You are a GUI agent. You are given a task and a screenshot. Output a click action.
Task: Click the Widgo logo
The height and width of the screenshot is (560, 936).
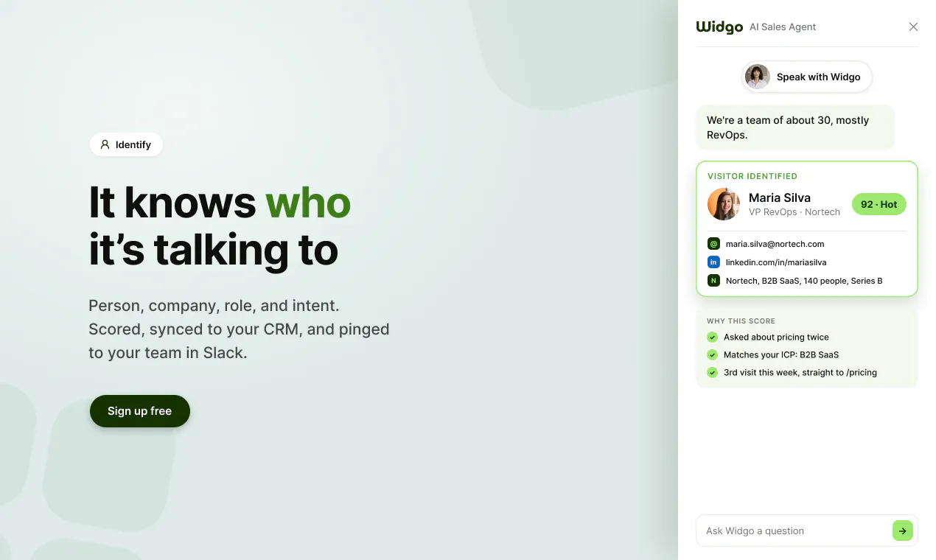[x=719, y=27]
